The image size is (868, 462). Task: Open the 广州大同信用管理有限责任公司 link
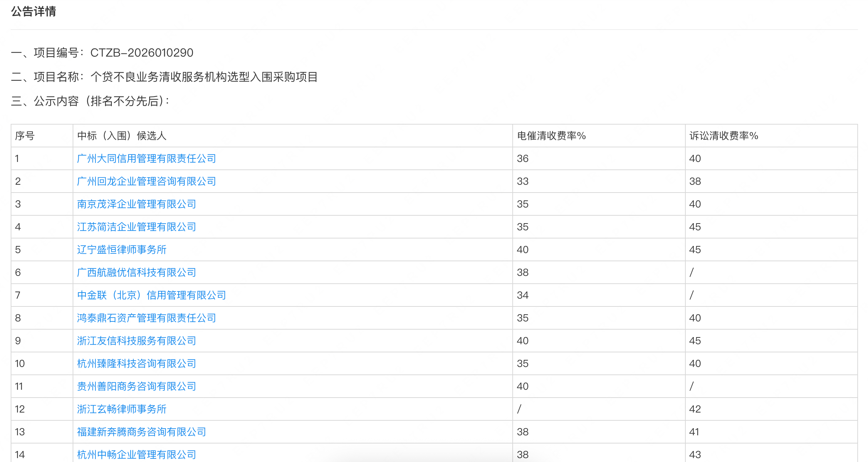pos(146,158)
